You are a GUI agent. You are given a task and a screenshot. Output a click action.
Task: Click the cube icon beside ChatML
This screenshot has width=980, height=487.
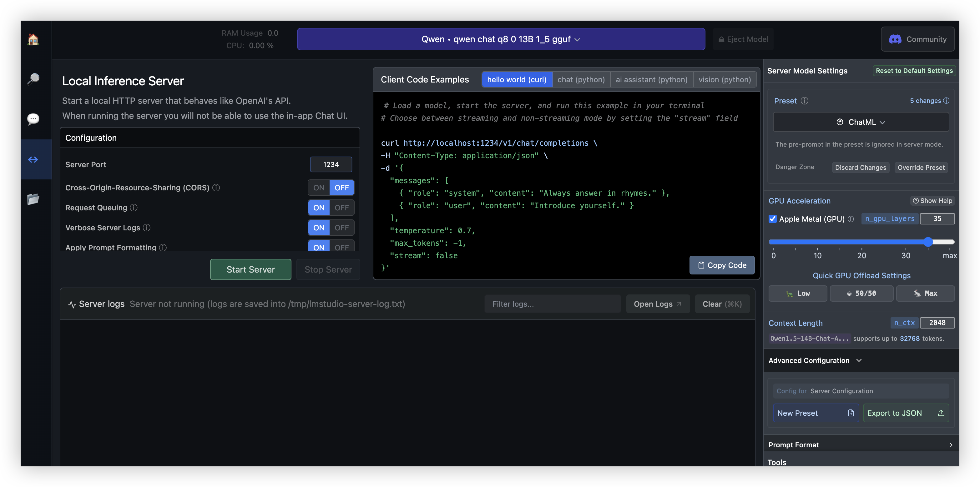(840, 122)
